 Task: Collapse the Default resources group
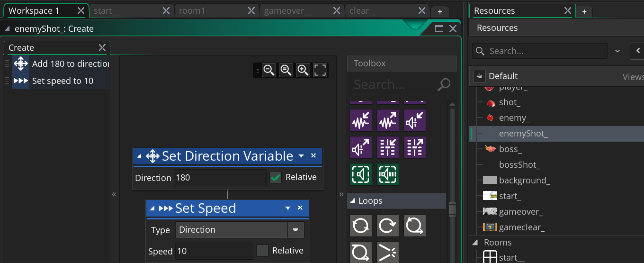(x=479, y=76)
